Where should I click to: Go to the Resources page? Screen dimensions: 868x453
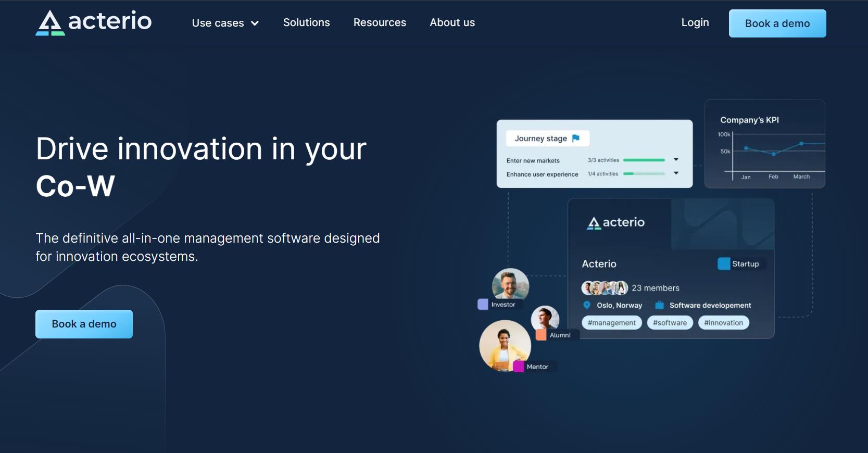[x=380, y=22]
